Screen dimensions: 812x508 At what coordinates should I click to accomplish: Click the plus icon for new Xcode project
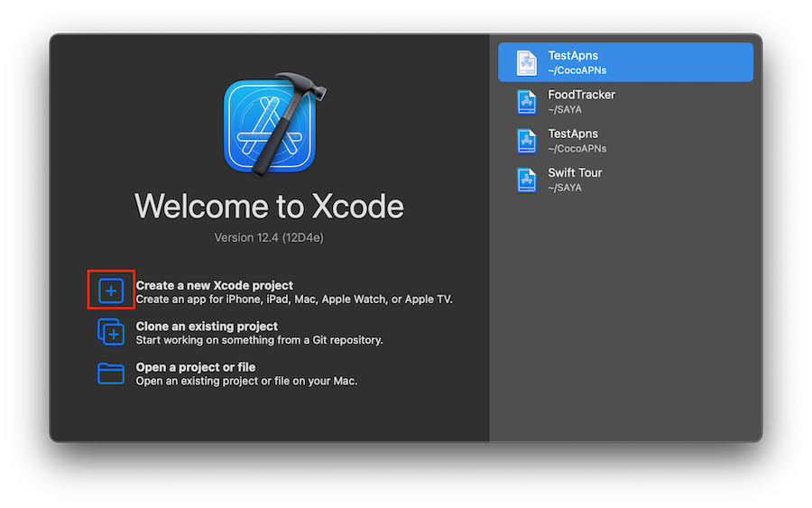click(x=111, y=291)
